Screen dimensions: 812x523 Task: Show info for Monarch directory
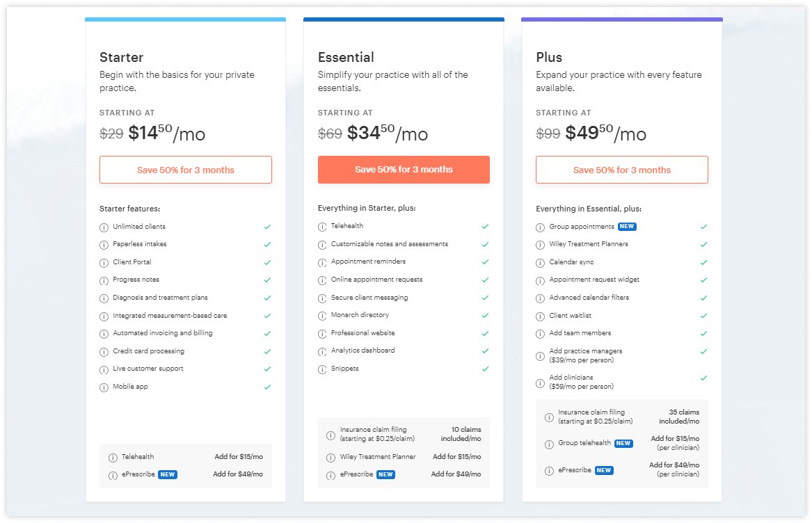[x=322, y=316]
